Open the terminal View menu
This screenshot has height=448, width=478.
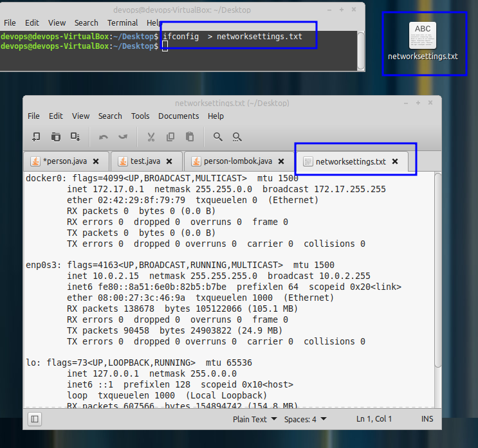(57, 23)
